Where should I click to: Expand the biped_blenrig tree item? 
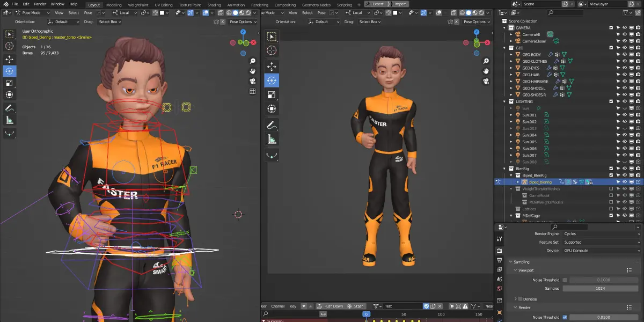[518, 182]
